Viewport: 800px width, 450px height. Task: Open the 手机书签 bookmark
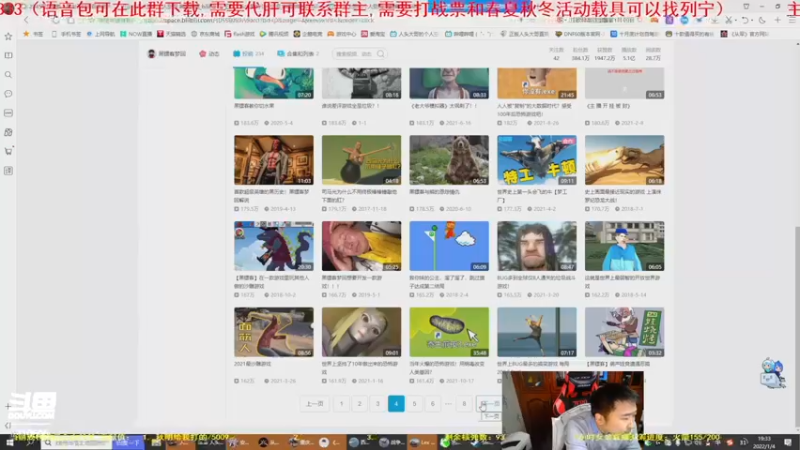[66, 34]
